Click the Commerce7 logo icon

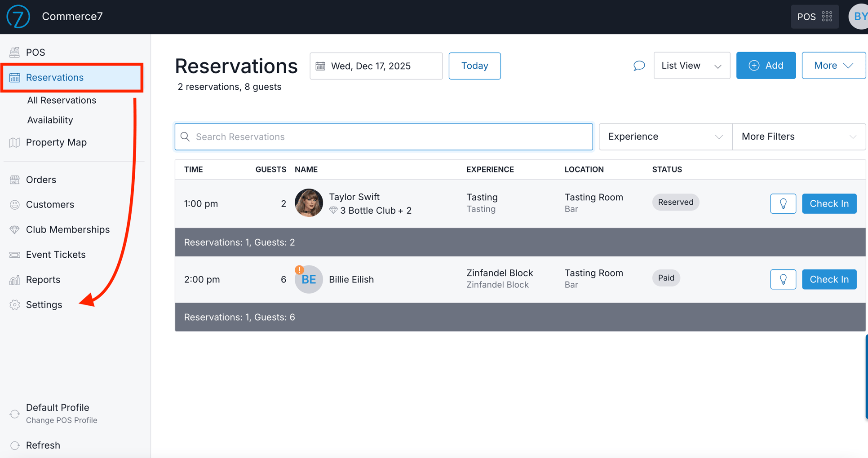coord(18,17)
